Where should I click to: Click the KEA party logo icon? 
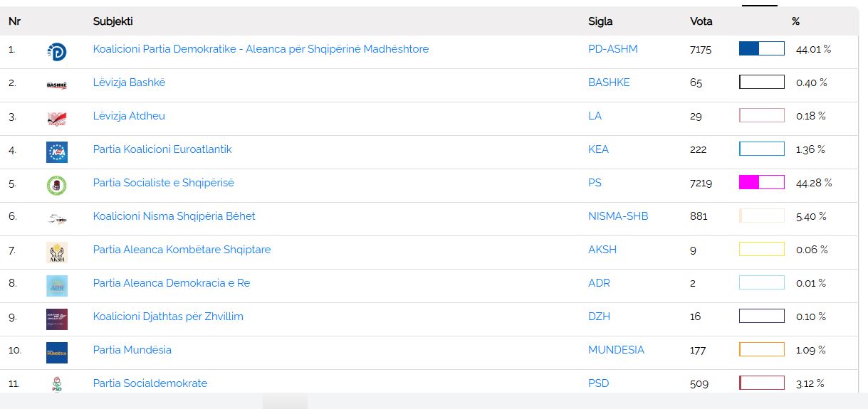56,152
